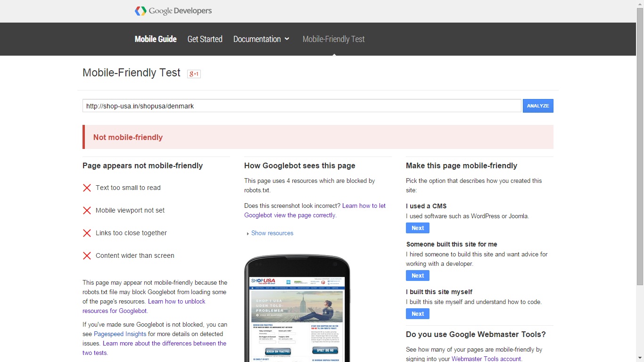Click the Mobile-Friendly Test page heading
The height and width of the screenshot is (362, 644).
pos(132,73)
